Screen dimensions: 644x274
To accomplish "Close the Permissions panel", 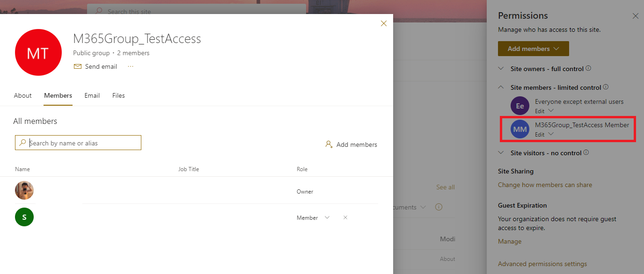I will tap(635, 16).
